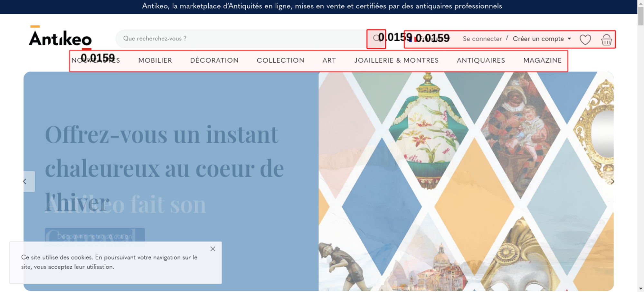Click the Découvrir notre sélection button

(95, 236)
